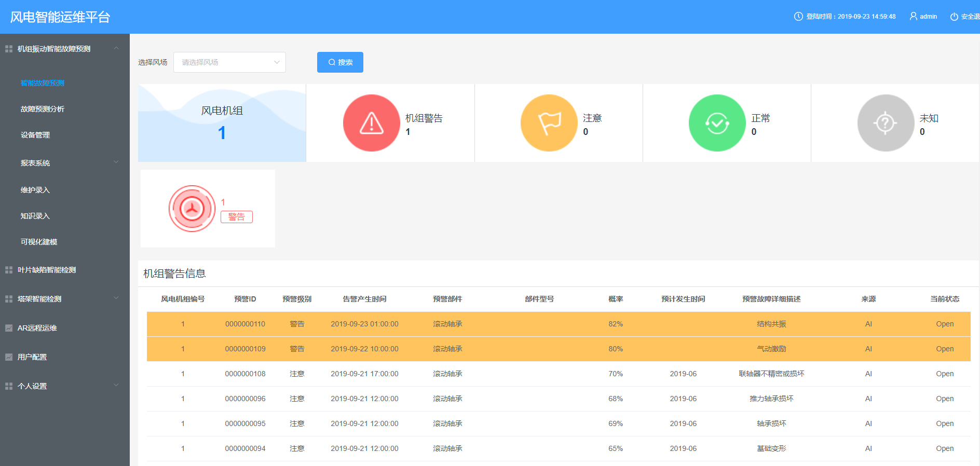Click grid icon beside 塔架智能检测

click(x=9, y=299)
